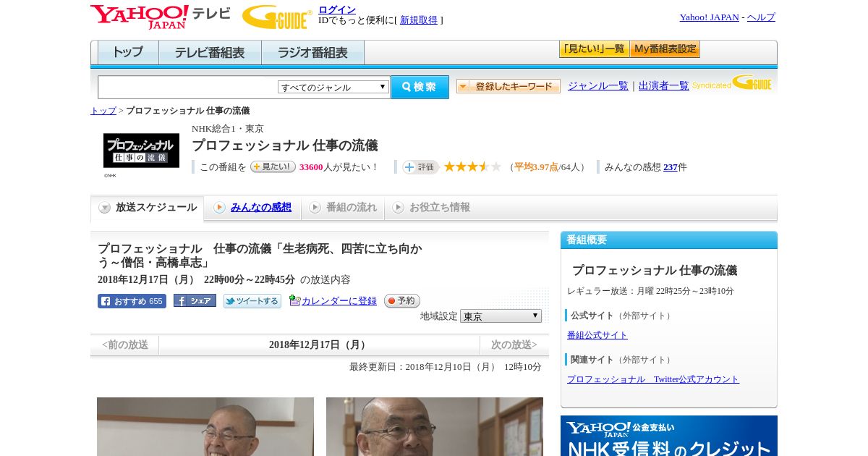Click the 評価 rating plus button
The width and height of the screenshot is (868, 456).
point(420,167)
